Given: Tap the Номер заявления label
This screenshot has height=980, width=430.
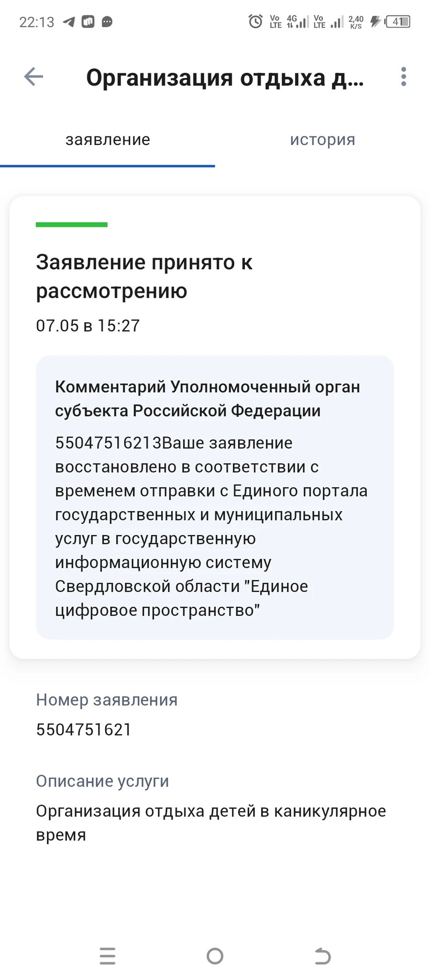Looking at the screenshot, I should tap(107, 700).
